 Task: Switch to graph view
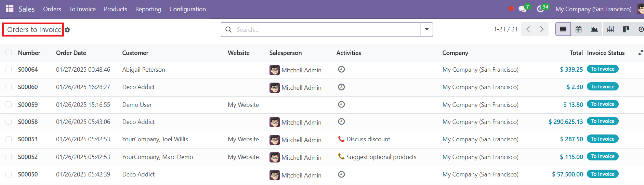[x=594, y=29]
